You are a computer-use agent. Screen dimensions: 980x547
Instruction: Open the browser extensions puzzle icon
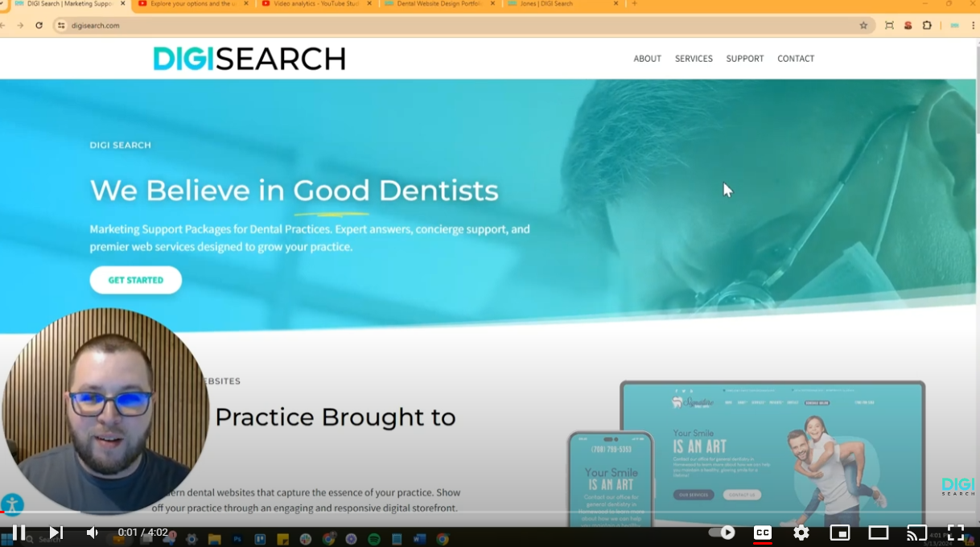click(x=927, y=26)
